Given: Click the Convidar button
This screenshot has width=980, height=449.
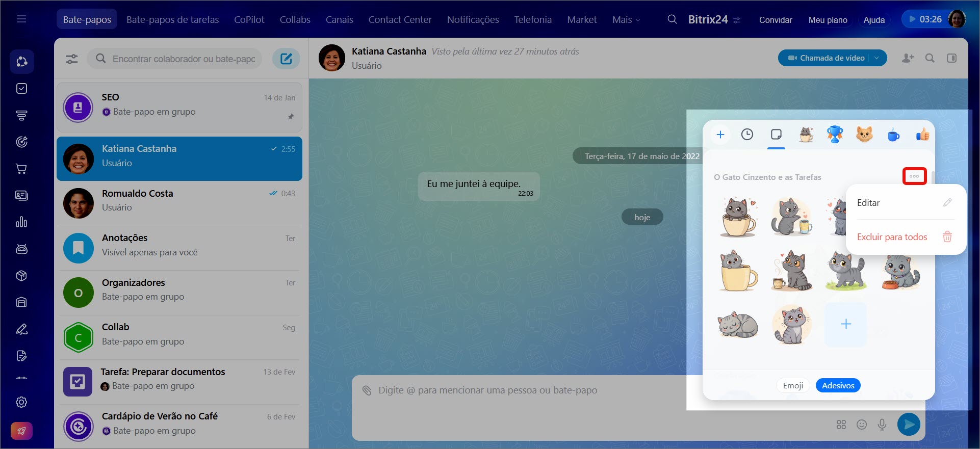Looking at the screenshot, I should pos(775,20).
